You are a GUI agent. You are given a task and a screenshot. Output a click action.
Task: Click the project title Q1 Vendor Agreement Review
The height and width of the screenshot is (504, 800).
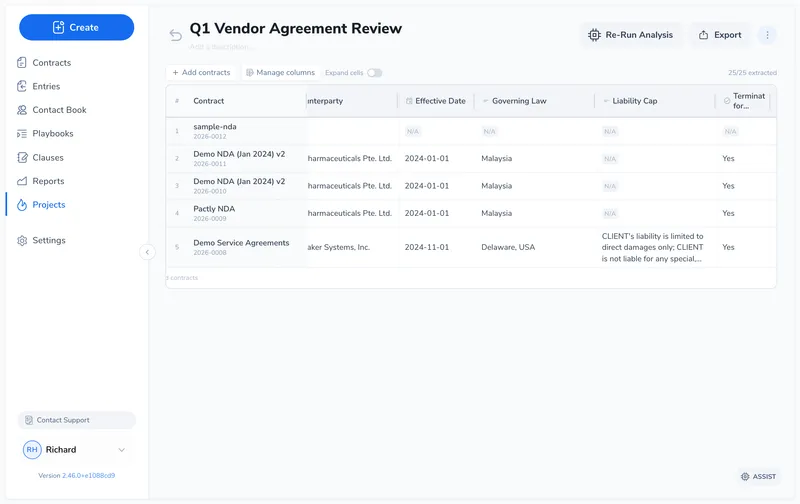point(296,29)
